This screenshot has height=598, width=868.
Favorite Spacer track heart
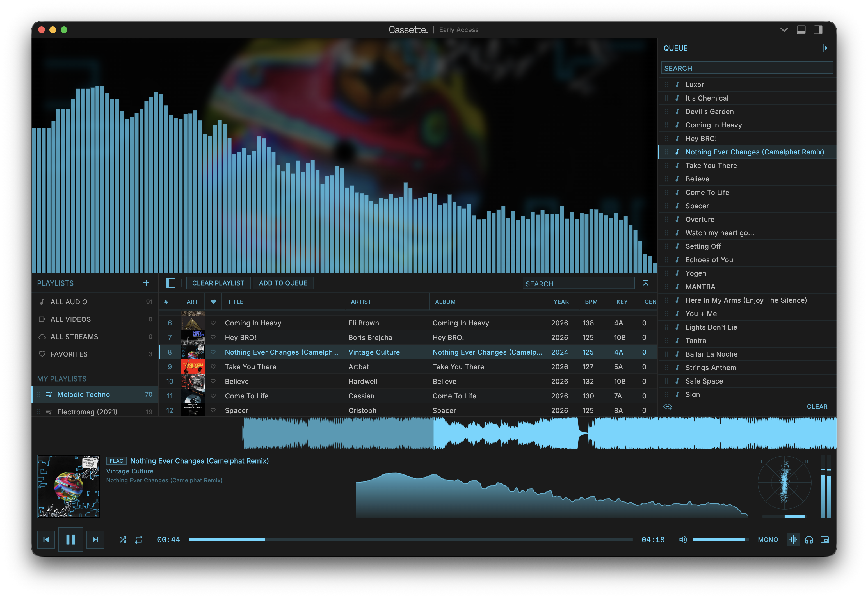coord(213,411)
